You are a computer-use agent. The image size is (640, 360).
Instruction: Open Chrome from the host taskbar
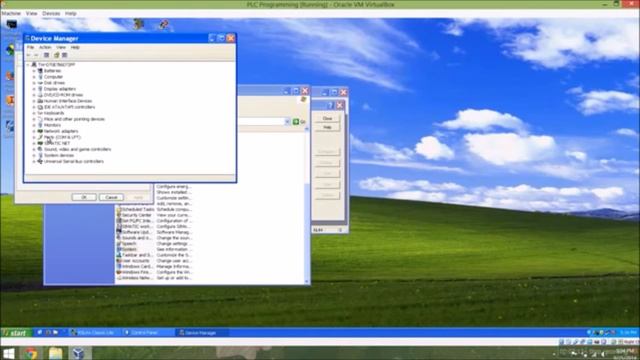(31, 353)
